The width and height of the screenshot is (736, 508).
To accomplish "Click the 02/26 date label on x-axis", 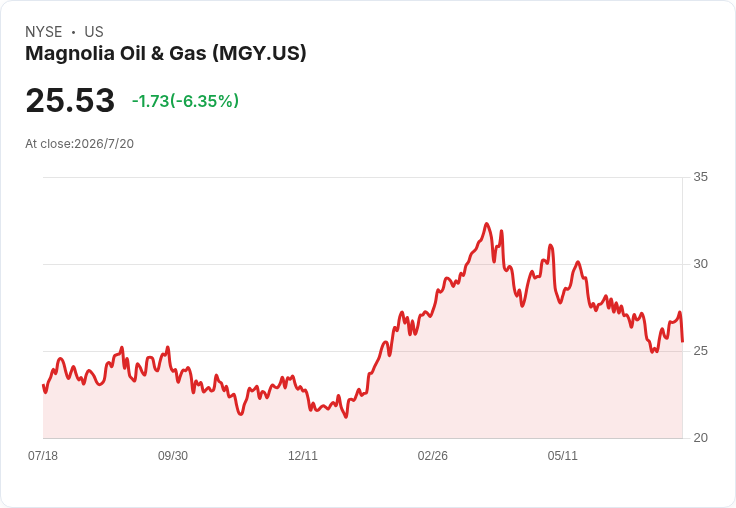I will tap(433, 455).
